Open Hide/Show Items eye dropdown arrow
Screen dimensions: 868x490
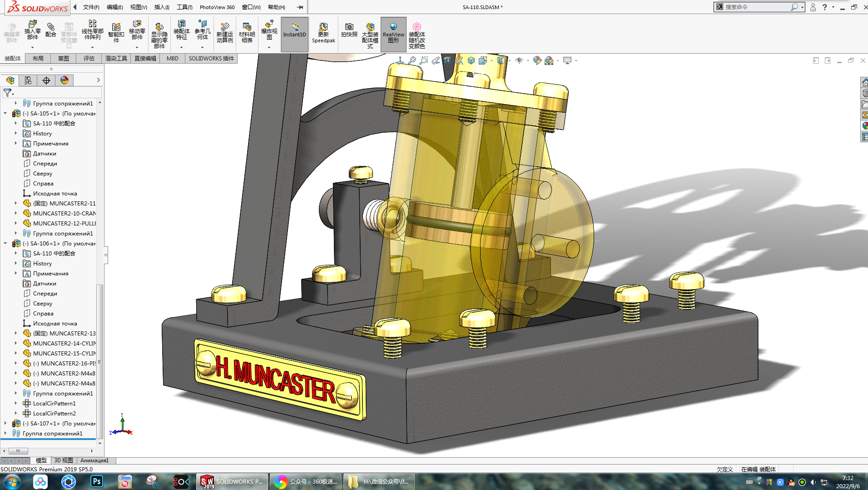pos(528,60)
